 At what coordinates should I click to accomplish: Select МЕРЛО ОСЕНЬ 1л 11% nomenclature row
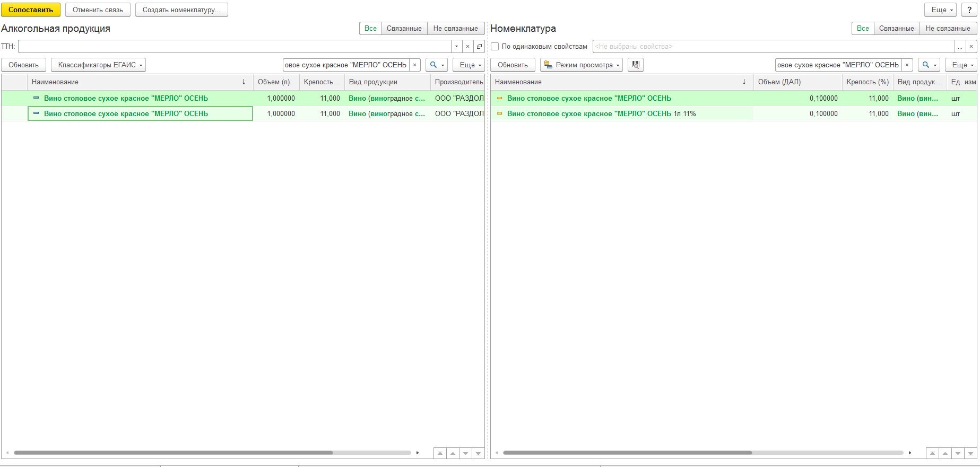734,113
